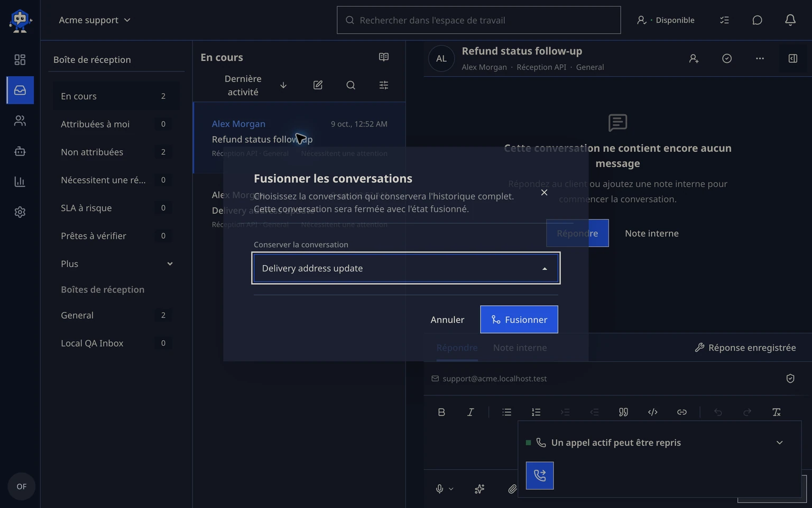This screenshot has width=812, height=508.
Task: Open the filter sliders icon in list header
Action: [384, 85]
